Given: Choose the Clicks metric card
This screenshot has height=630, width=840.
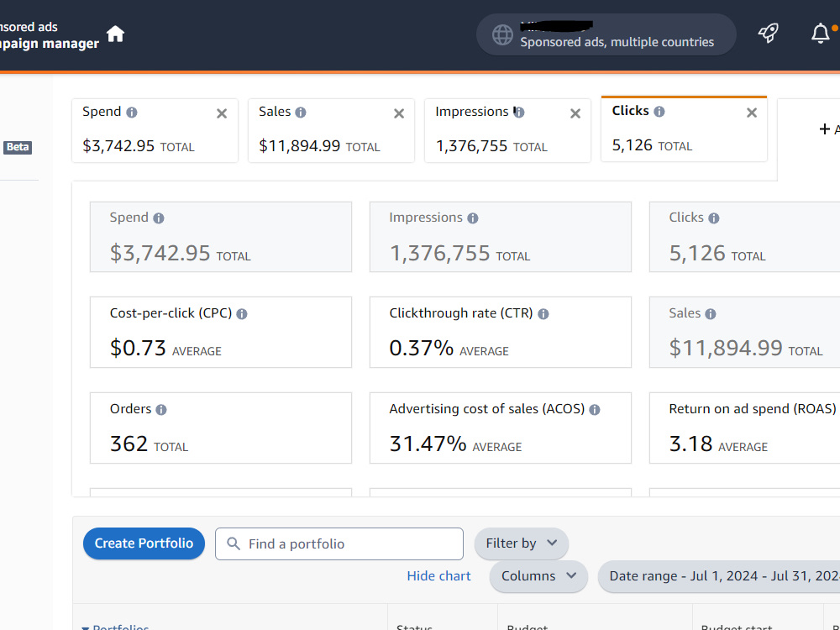Looking at the screenshot, I should tap(744, 237).
